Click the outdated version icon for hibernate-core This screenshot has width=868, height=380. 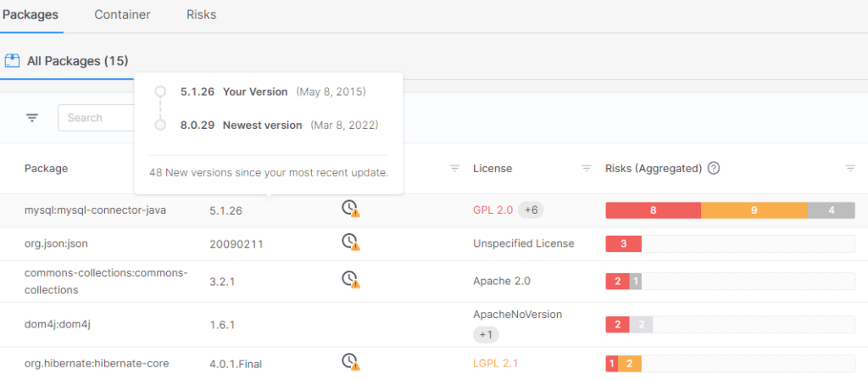click(x=351, y=362)
